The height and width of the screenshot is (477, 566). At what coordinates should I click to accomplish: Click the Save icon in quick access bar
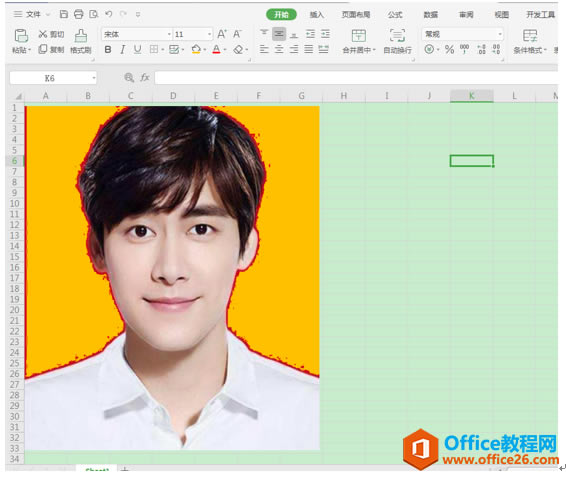[64, 14]
